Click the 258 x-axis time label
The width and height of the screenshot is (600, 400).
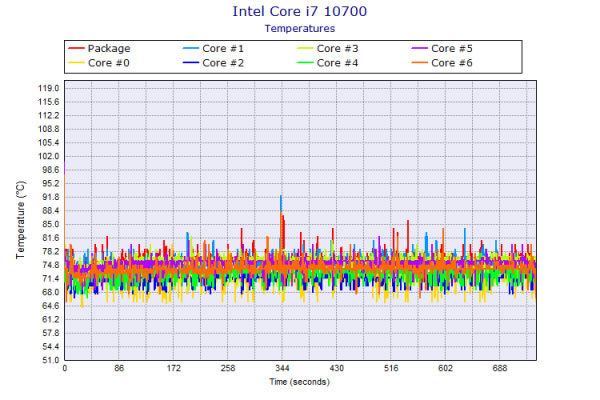point(228,368)
